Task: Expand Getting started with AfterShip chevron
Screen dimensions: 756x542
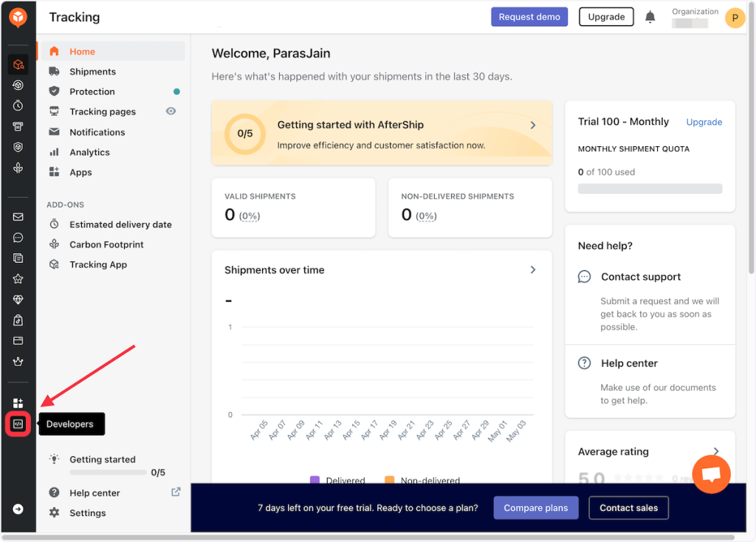Action: 533,126
